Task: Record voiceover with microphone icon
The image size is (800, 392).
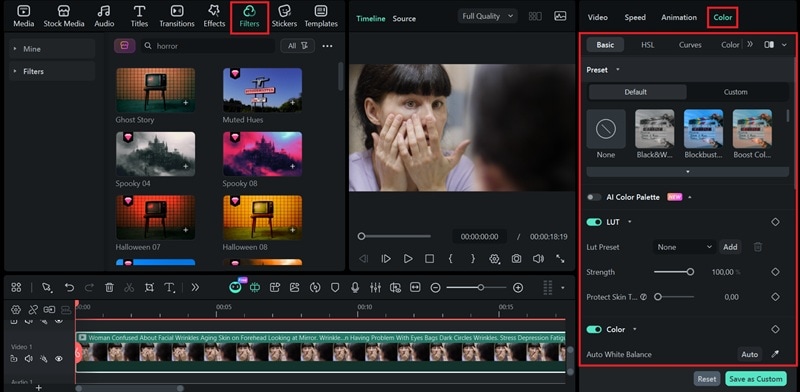Action: point(355,287)
